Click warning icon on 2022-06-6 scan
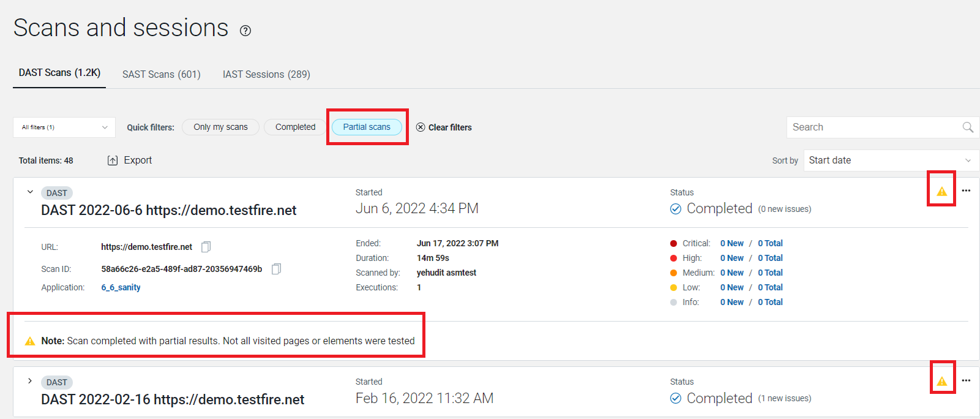 click(x=941, y=191)
